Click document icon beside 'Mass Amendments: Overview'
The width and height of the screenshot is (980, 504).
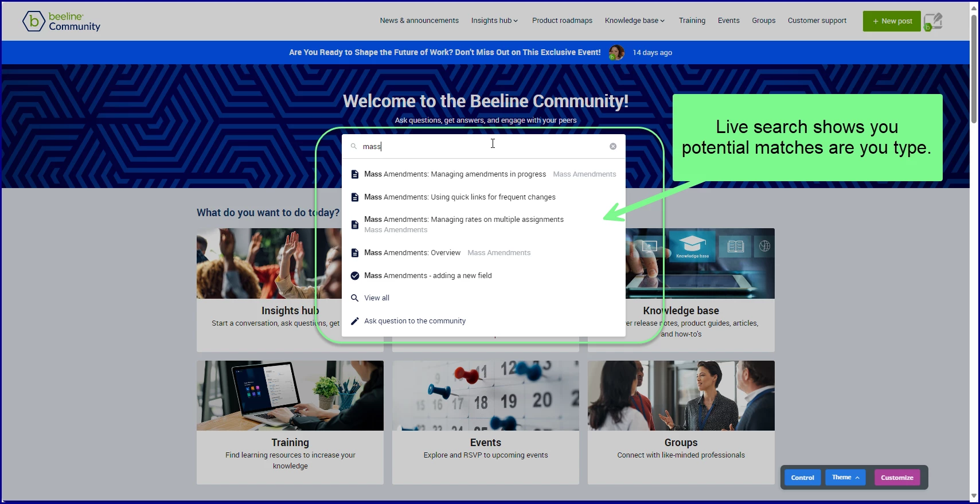[355, 253]
